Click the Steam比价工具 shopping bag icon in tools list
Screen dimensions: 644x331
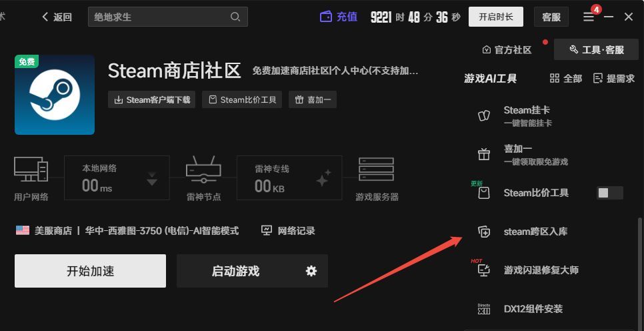[484, 193]
